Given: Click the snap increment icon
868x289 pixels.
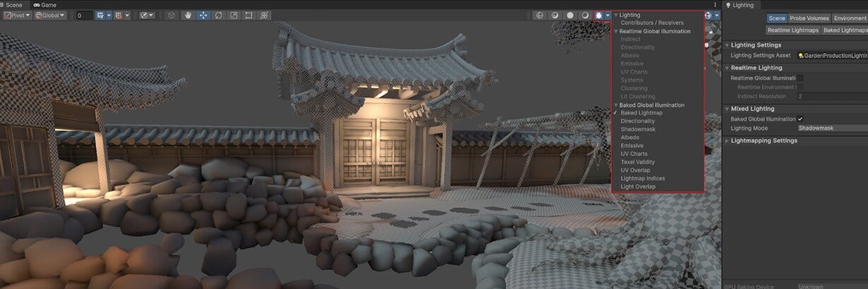Looking at the screenshot, I should click(x=119, y=15).
